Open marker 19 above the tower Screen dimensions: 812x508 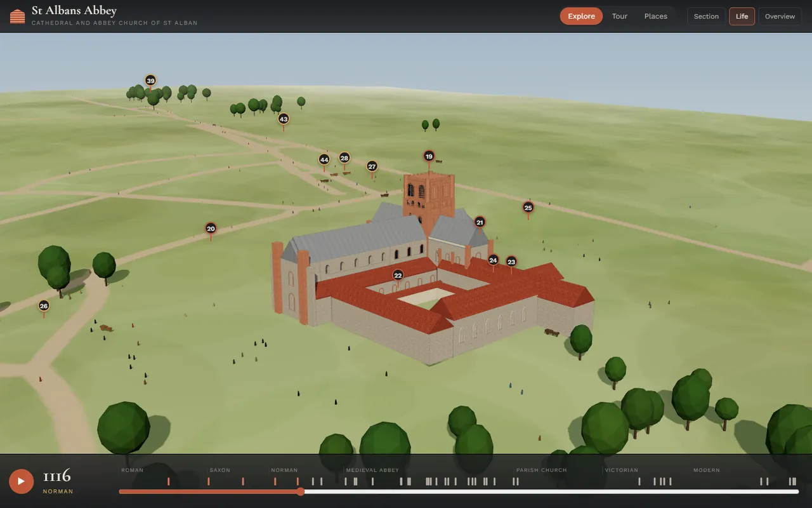click(x=429, y=156)
